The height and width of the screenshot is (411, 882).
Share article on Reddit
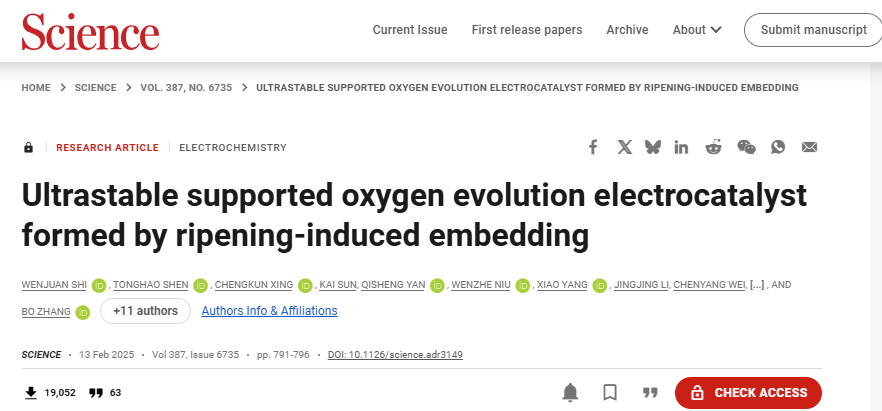click(x=713, y=147)
